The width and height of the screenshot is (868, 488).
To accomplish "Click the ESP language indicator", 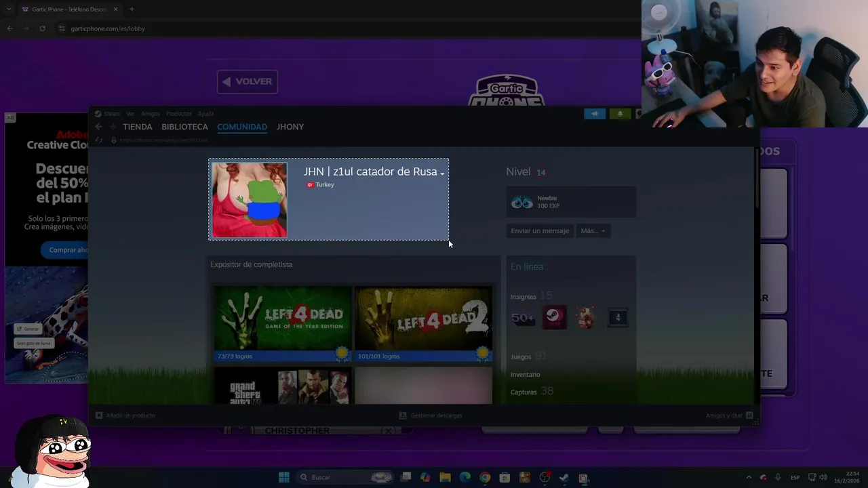I will click(795, 477).
